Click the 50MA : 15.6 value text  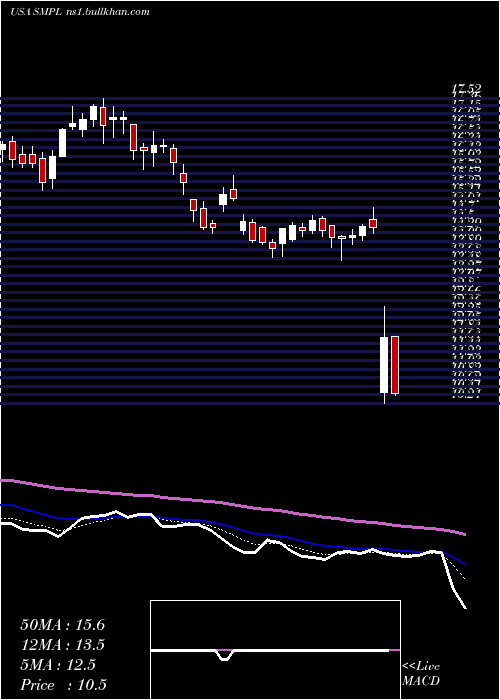click(62, 625)
